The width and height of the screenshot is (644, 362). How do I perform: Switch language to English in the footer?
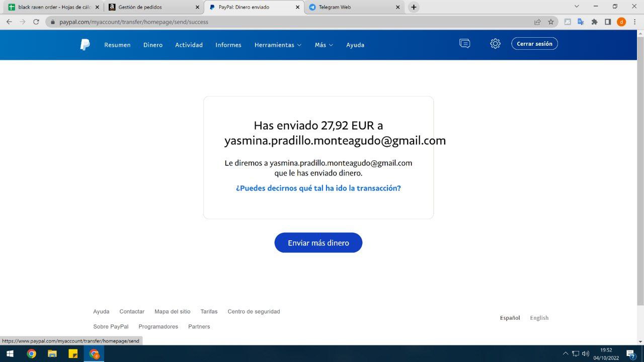click(x=539, y=318)
